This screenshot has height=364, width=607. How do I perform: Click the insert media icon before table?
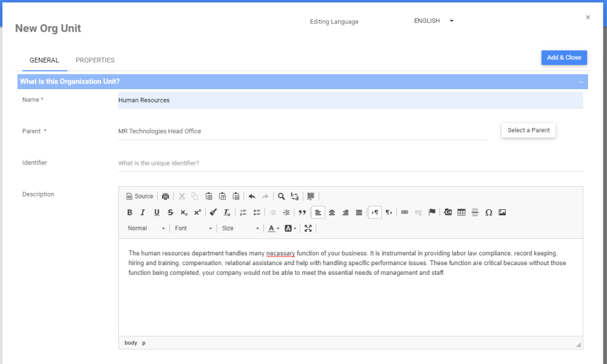click(448, 212)
